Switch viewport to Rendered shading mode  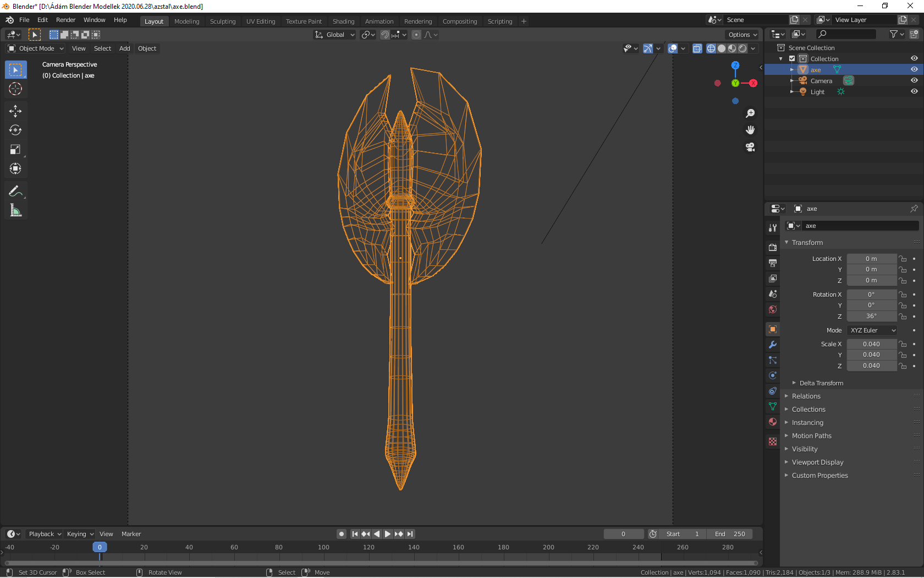[741, 48]
